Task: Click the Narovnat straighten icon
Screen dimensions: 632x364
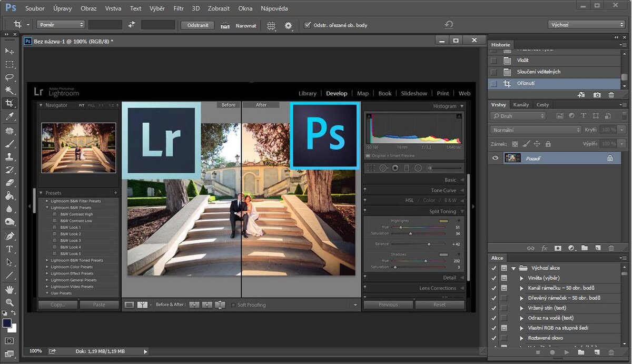Action: pos(225,25)
